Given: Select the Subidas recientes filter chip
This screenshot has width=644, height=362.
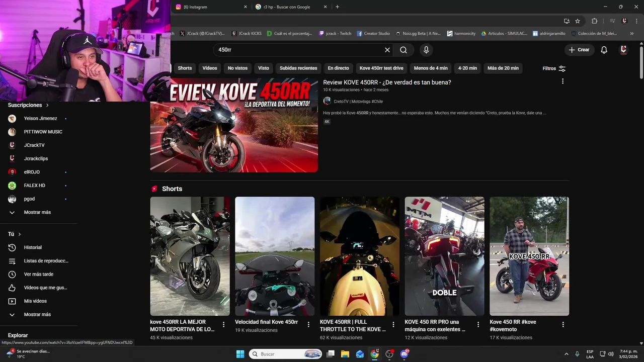Looking at the screenshot, I should click(x=298, y=68).
